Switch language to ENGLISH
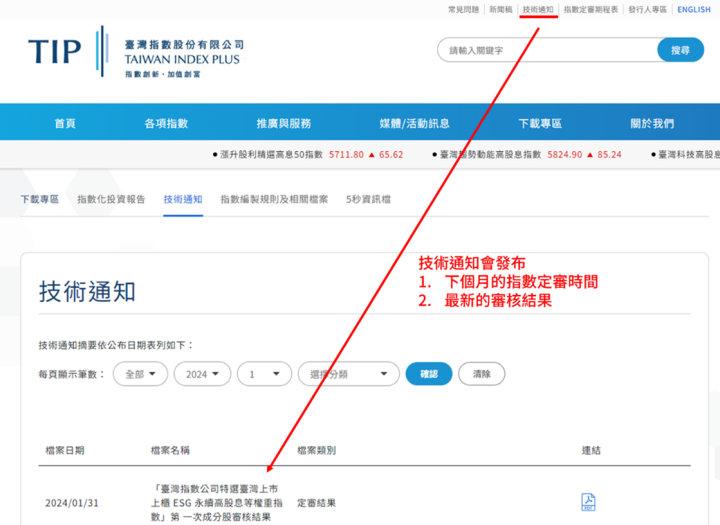720x525 pixels. click(x=694, y=9)
